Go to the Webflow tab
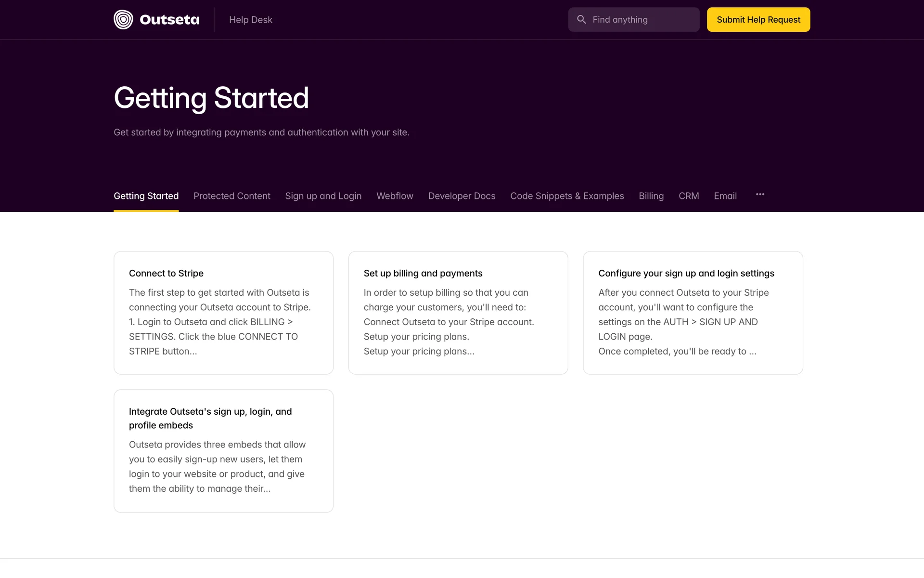This screenshot has height=578, width=924. (x=395, y=196)
